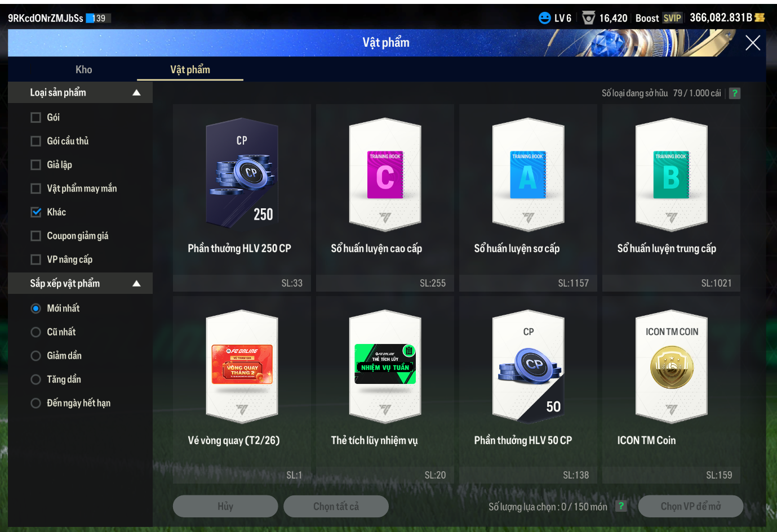This screenshot has height=532, width=777.
Task: Click the Chọn VP để mở button
Action: click(x=690, y=506)
